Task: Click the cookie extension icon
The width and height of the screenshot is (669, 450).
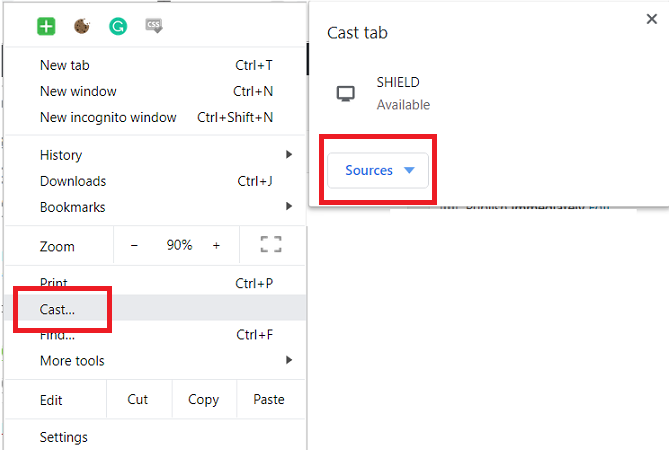Action: [82, 27]
